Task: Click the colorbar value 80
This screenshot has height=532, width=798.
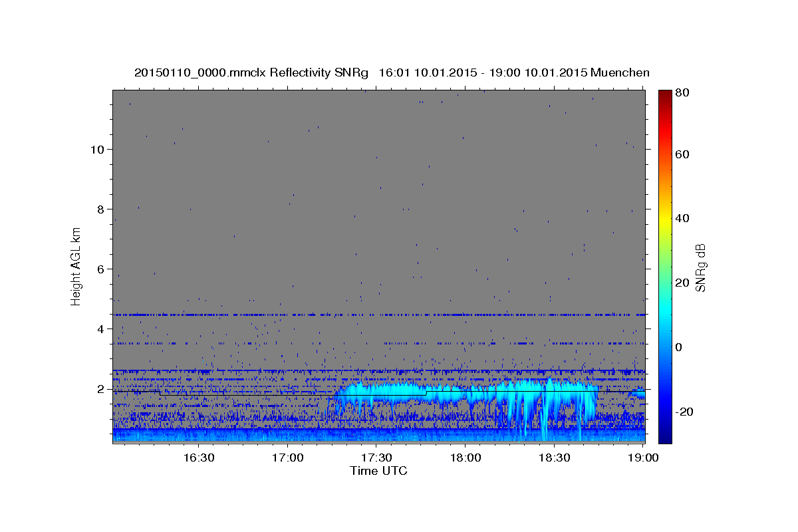Action: pos(683,92)
